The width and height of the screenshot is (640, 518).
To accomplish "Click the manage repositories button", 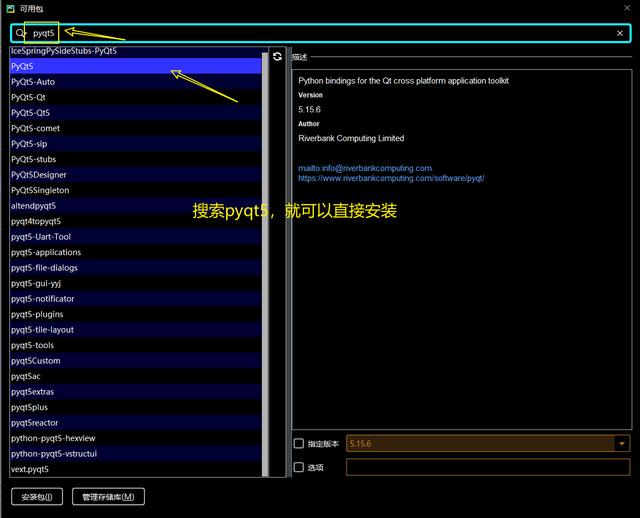I will pos(108,497).
